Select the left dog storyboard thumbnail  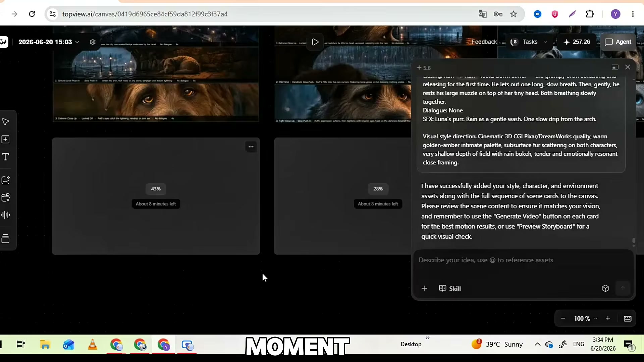point(156,74)
